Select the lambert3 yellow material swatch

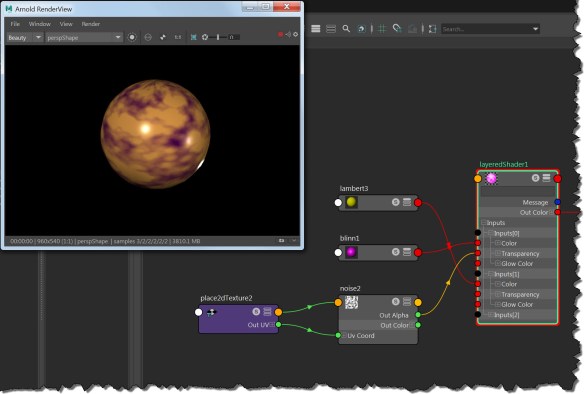coord(351,202)
